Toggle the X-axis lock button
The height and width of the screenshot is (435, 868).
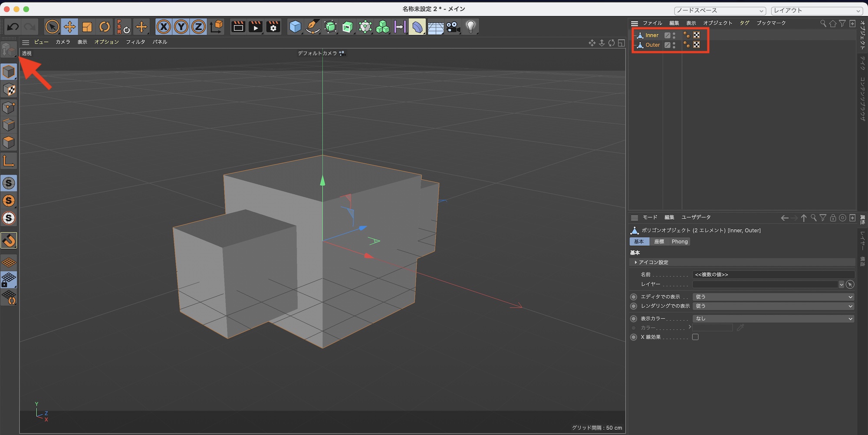[164, 27]
